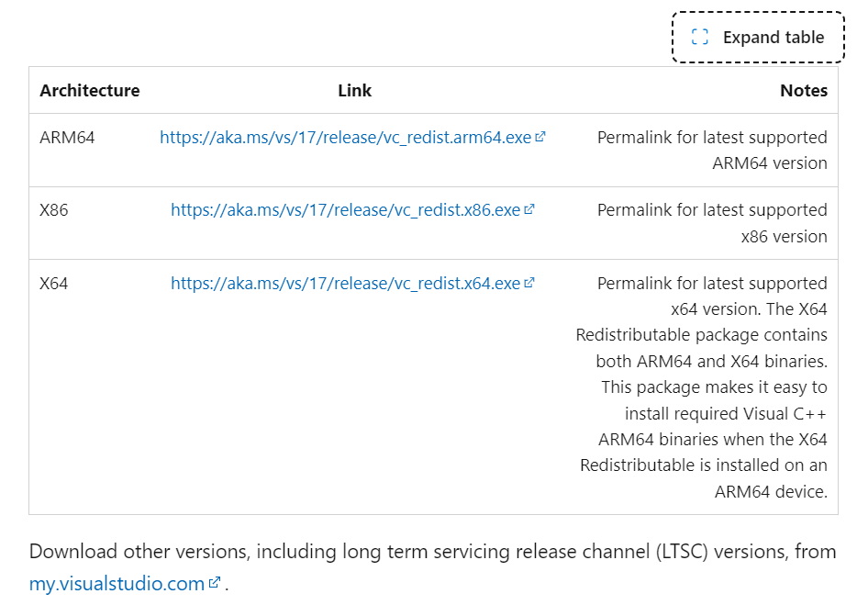The height and width of the screenshot is (605, 868).
Task: Select the Notes column header
Action: [x=804, y=90]
